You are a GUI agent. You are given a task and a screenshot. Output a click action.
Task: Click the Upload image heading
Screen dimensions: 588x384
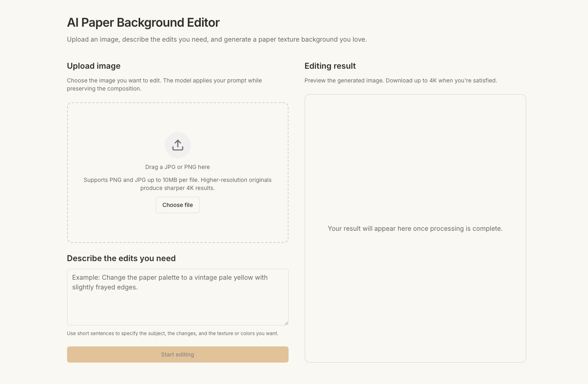pyautogui.click(x=94, y=66)
